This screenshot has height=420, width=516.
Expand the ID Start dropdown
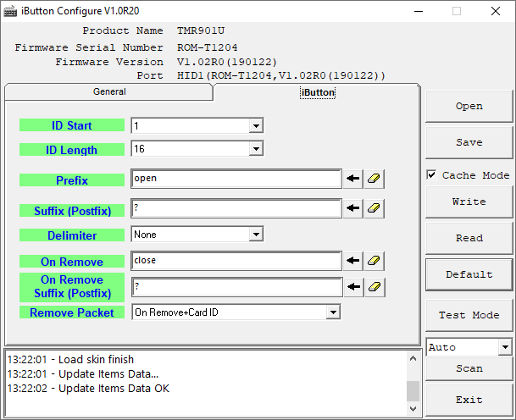tap(256, 126)
